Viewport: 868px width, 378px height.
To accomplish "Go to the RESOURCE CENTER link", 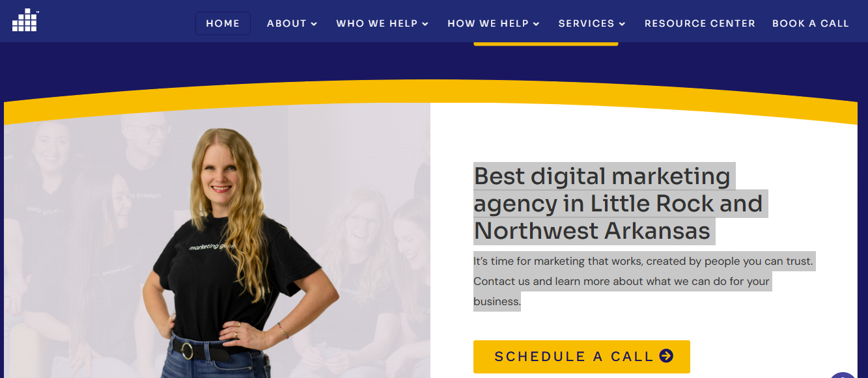I will coord(700,23).
